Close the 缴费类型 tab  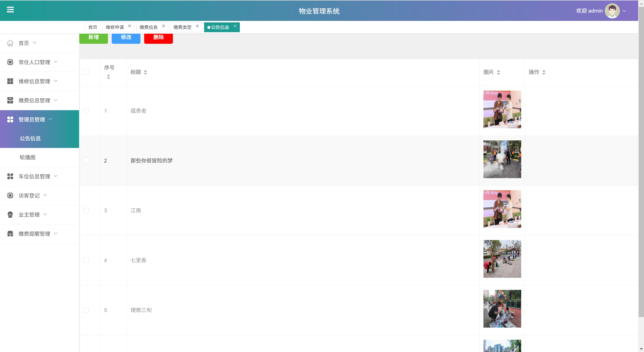(x=197, y=26)
